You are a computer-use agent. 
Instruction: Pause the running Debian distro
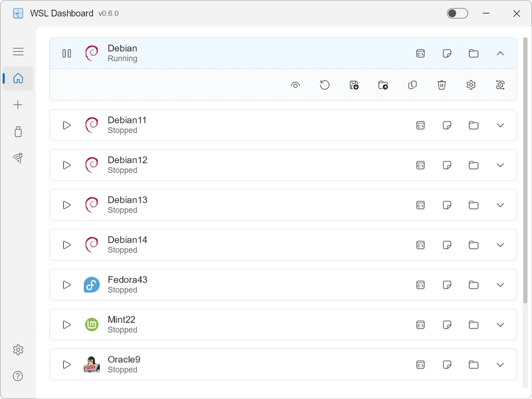[66, 53]
